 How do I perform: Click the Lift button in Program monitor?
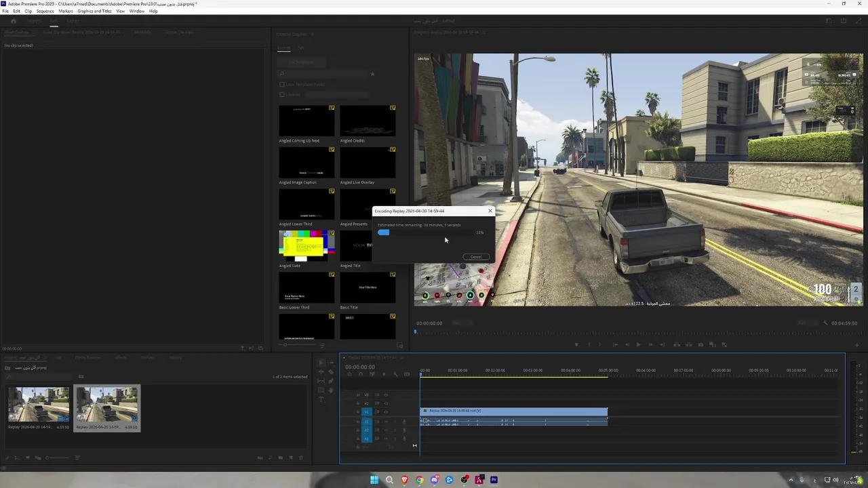click(x=677, y=344)
